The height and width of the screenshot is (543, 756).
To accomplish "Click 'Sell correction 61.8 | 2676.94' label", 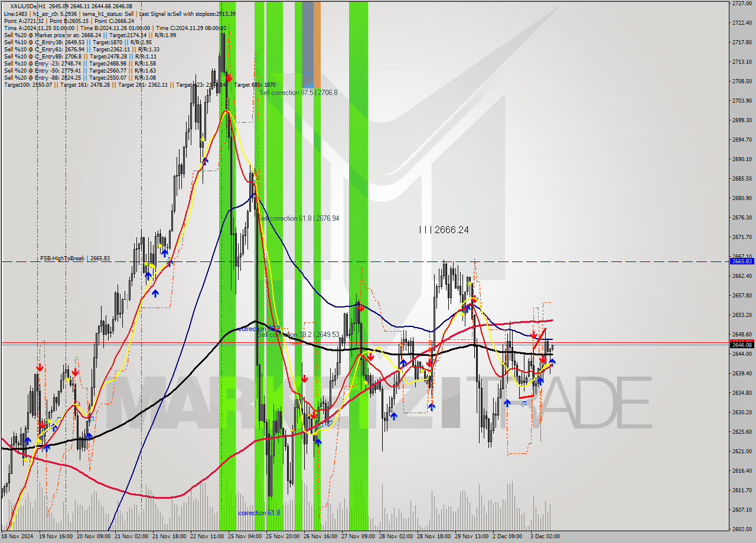I will 299,218.
